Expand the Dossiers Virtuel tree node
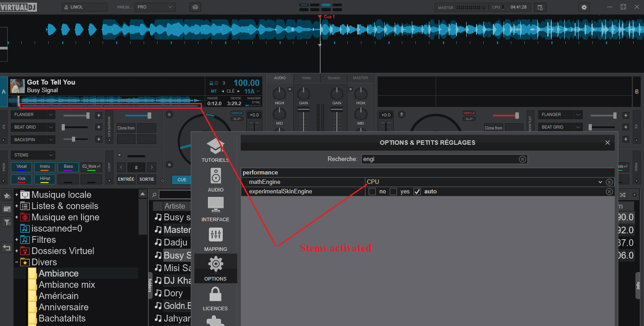 click(17, 251)
